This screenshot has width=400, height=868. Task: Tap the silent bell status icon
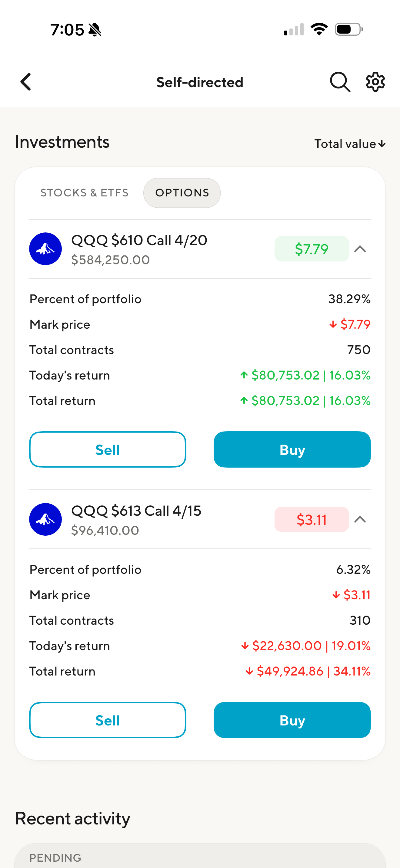click(95, 30)
